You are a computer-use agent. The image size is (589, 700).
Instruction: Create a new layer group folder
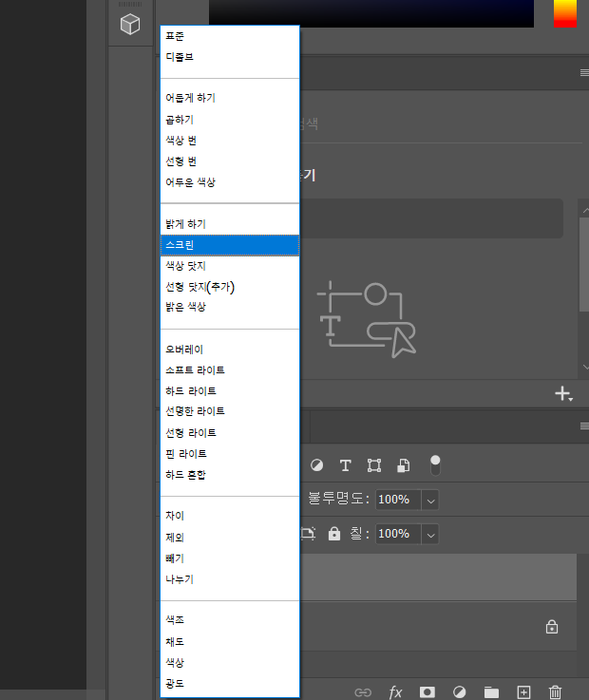tap(492, 692)
